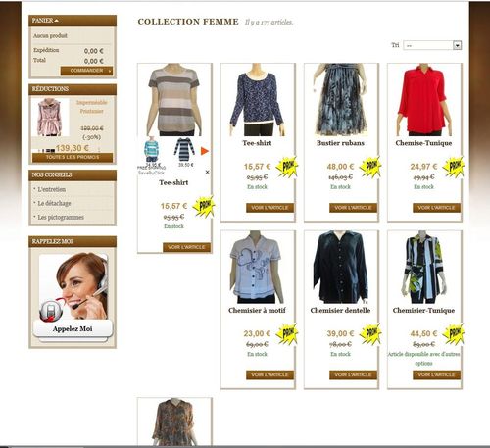
Task: Click the Tri dropdown arrow button
Action: click(458, 45)
